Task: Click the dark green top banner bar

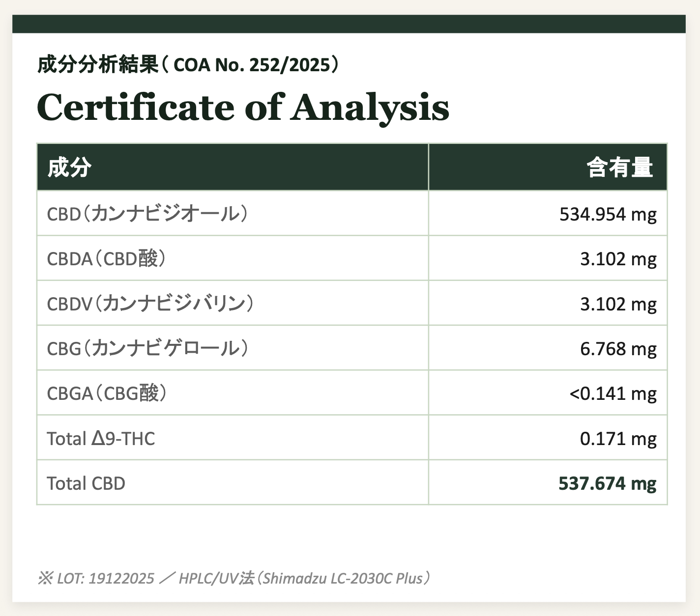Action: [349, 24]
